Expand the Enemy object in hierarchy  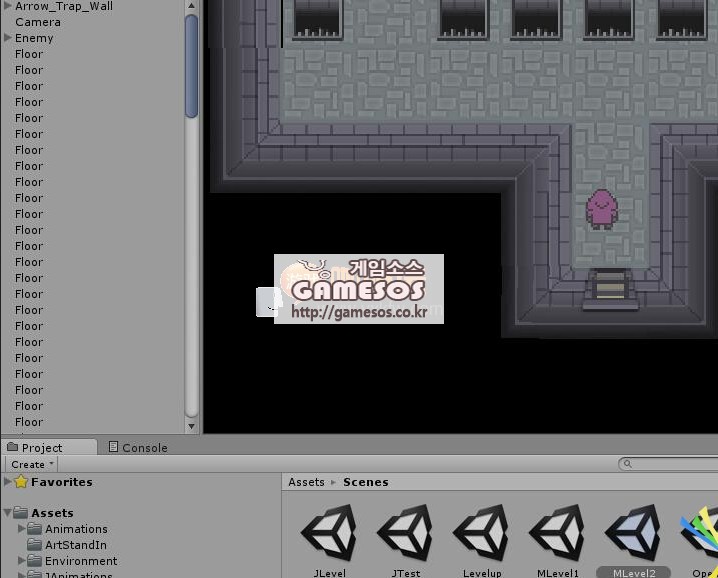[7, 38]
